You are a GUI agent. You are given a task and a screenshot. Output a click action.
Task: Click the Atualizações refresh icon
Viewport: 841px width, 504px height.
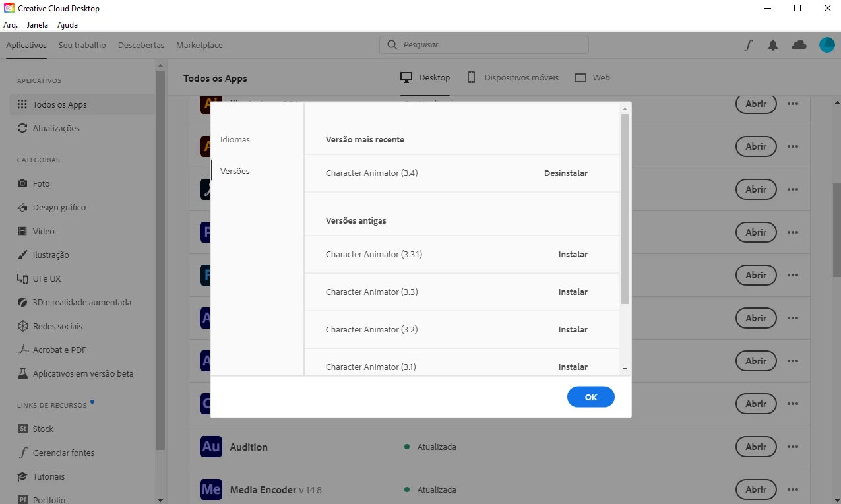tap(22, 128)
